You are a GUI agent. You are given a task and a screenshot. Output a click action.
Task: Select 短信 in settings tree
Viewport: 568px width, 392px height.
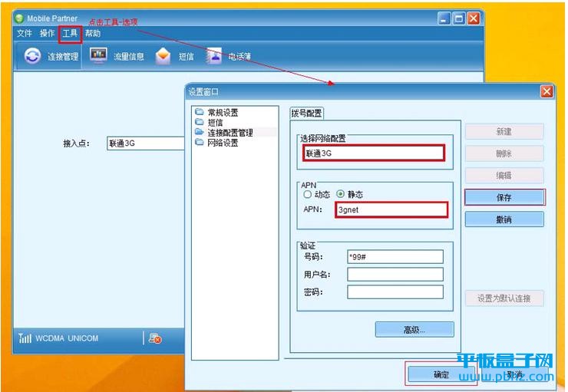215,123
